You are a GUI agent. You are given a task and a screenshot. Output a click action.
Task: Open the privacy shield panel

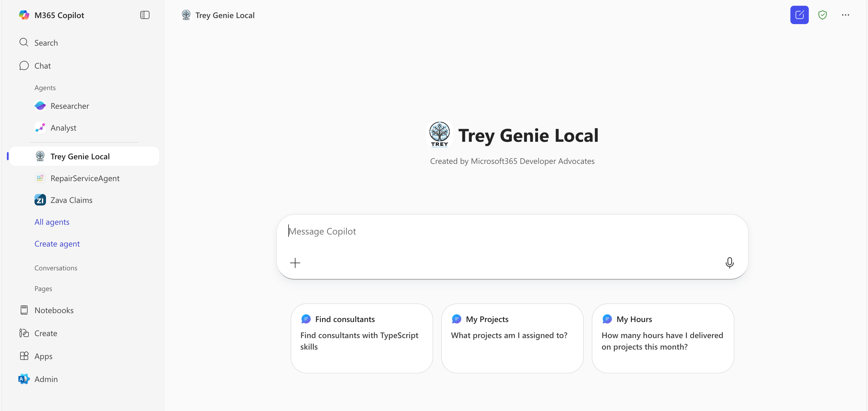[x=823, y=15]
